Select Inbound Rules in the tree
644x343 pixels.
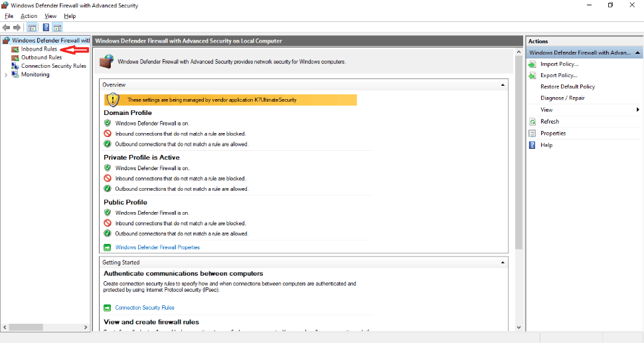[39, 49]
